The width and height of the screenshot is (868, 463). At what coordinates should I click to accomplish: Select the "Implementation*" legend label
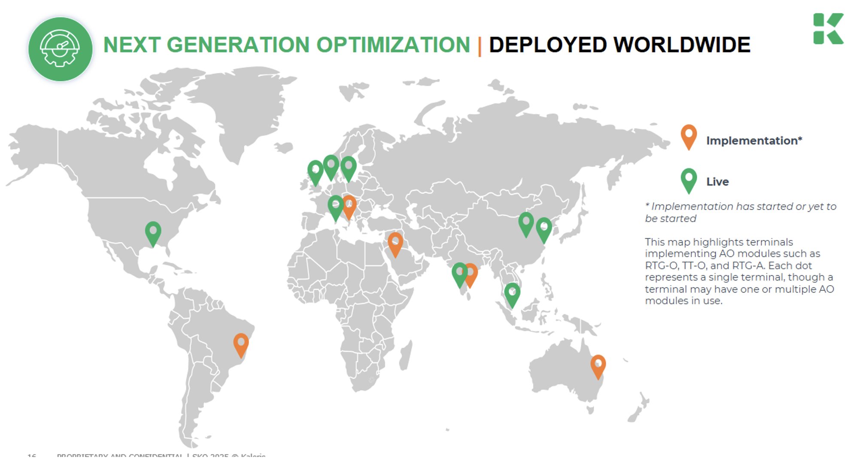754,140
